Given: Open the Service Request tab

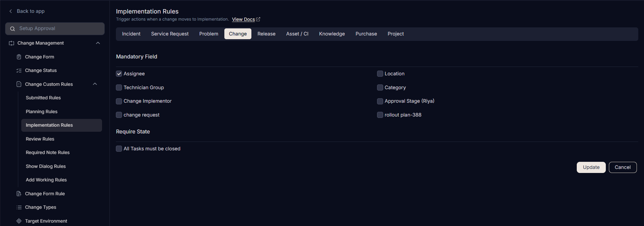Looking at the screenshot, I should (x=170, y=34).
